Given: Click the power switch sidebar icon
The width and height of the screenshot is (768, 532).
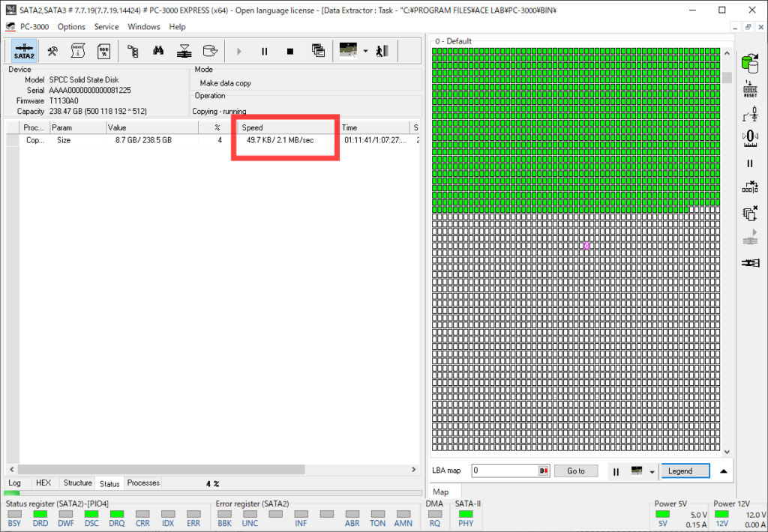Looking at the screenshot, I should [750, 114].
